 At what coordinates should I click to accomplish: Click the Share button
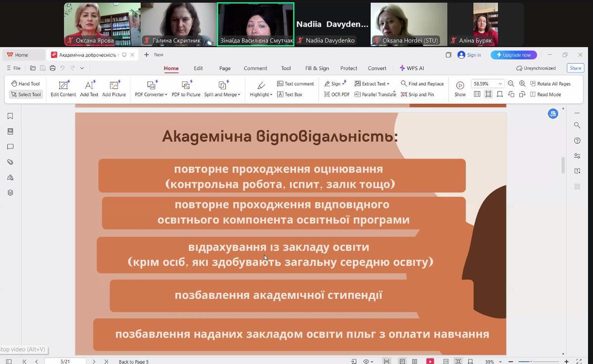(x=575, y=68)
